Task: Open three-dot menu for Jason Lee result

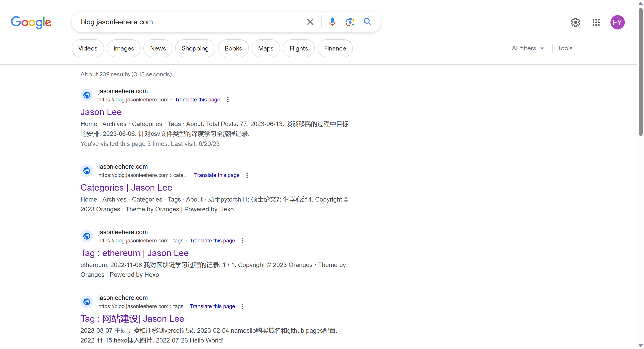Action: [227, 100]
